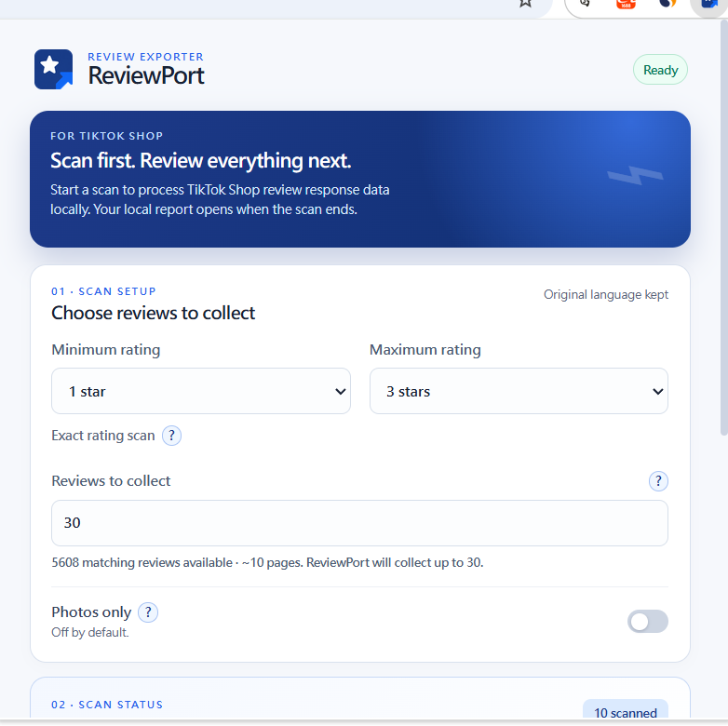
Task: Toggle the Photos only switch
Action: pyautogui.click(x=648, y=622)
